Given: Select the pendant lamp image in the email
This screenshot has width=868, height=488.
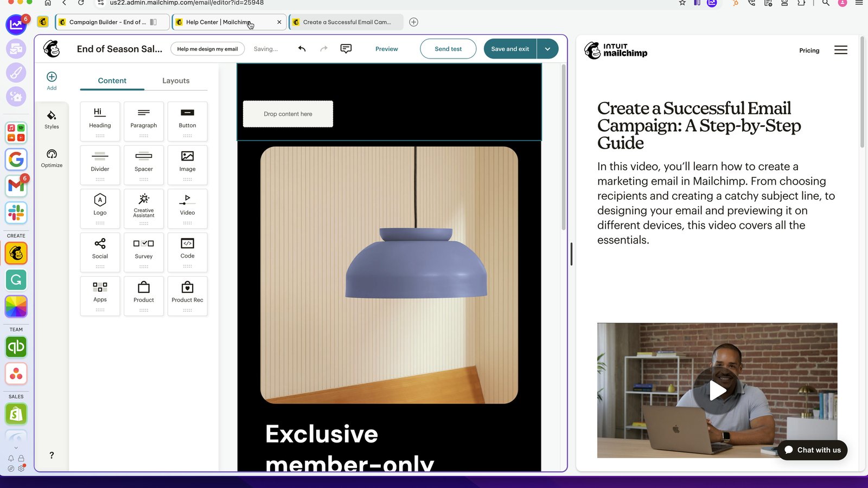Looking at the screenshot, I should pyautogui.click(x=389, y=275).
